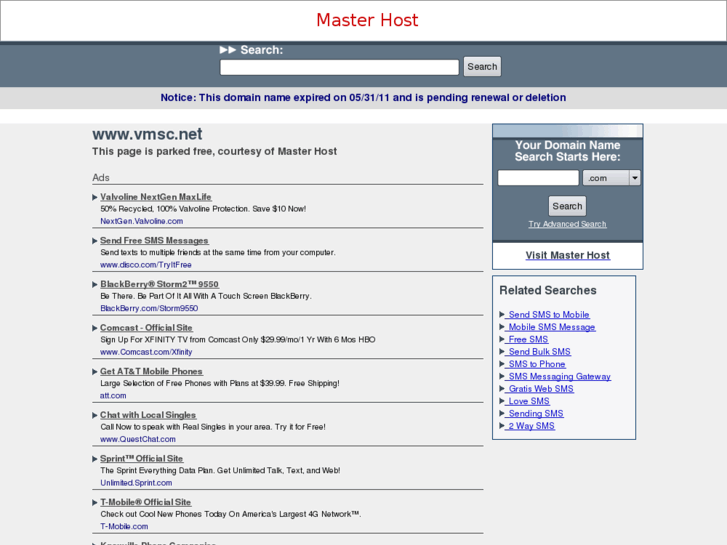Open the .com domain extension dropdown

612,178
